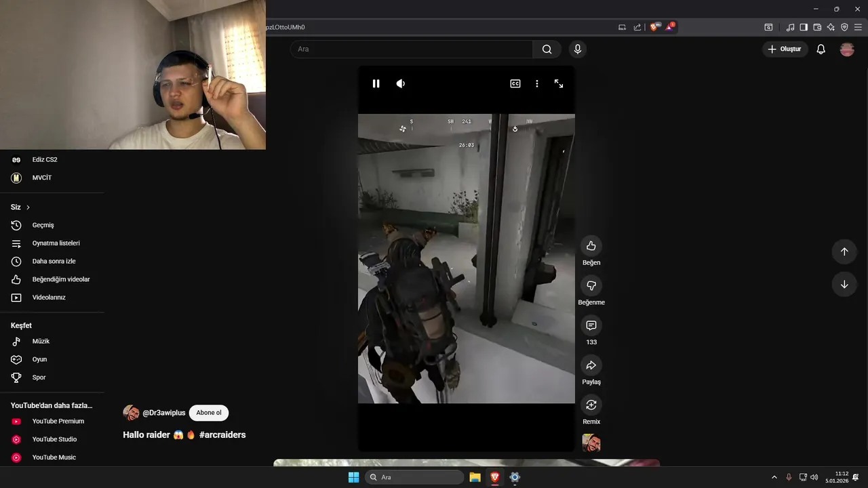Open the Brave hamburger main menu

[x=858, y=27]
